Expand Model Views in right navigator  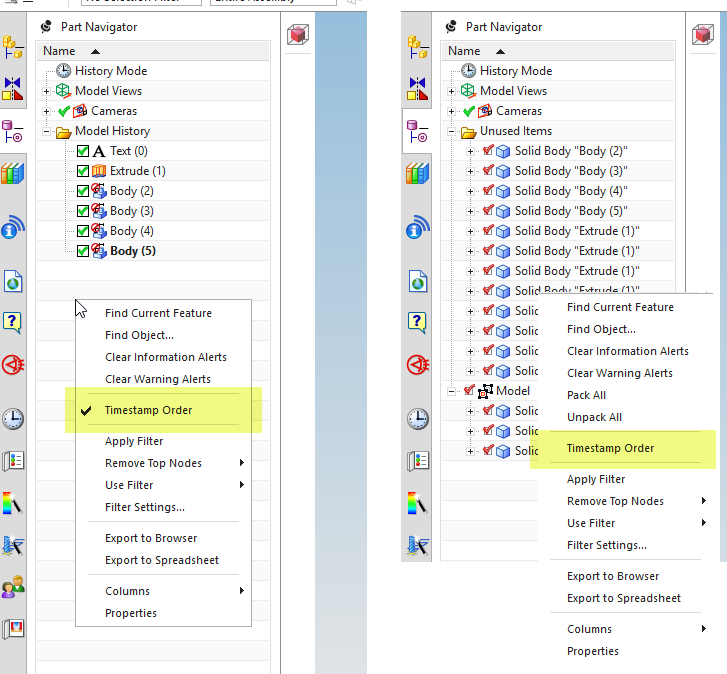pos(451,91)
